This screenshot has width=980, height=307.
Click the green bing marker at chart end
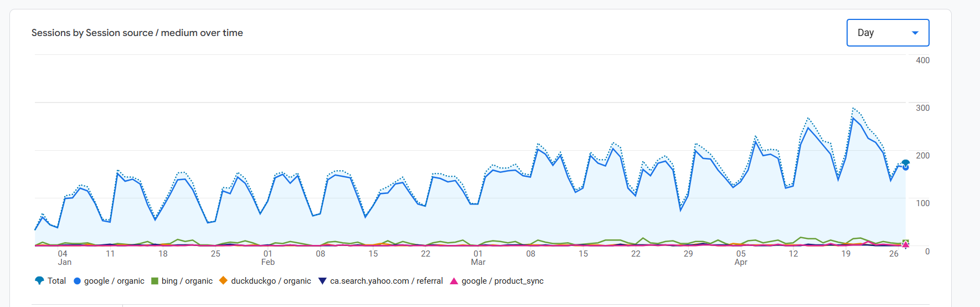tap(906, 242)
